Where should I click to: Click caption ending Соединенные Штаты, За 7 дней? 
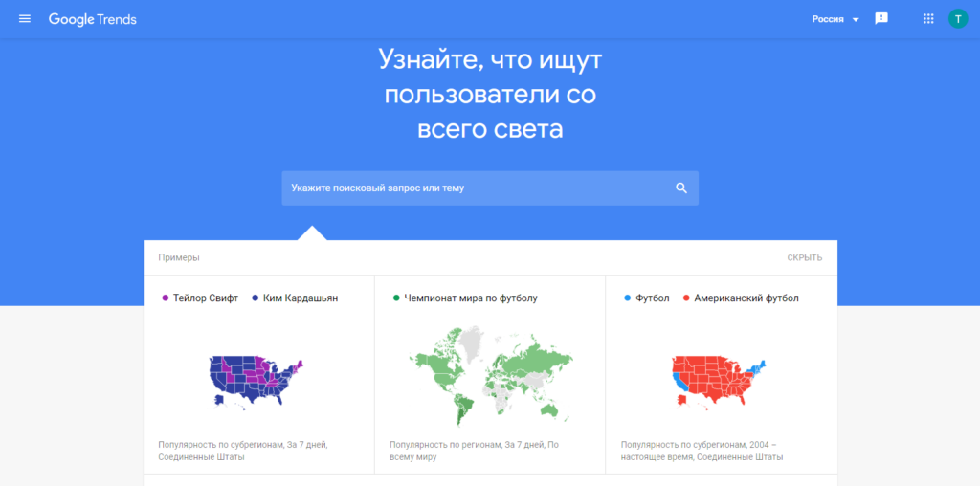[243, 451]
